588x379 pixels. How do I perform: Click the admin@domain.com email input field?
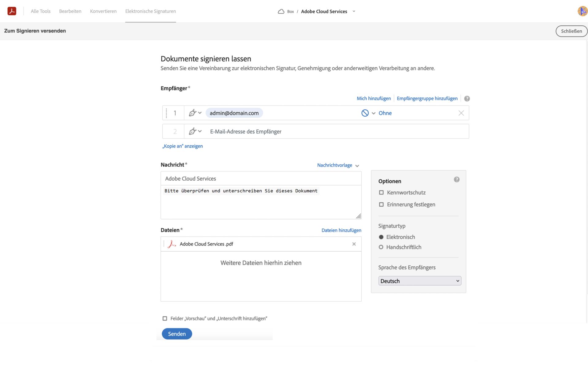point(234,113)
